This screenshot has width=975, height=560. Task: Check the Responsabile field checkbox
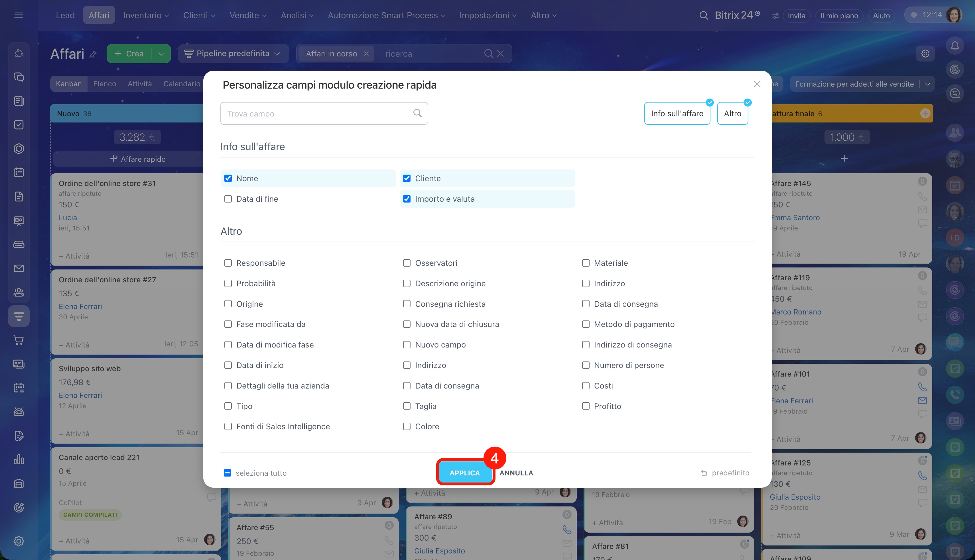pos(228,263)
